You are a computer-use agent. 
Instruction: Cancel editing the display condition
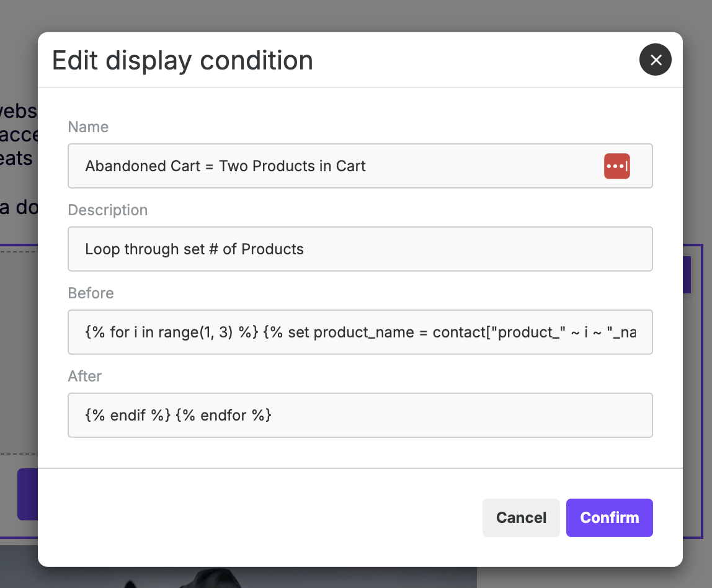pyautogui.click(x=520, y=517)
